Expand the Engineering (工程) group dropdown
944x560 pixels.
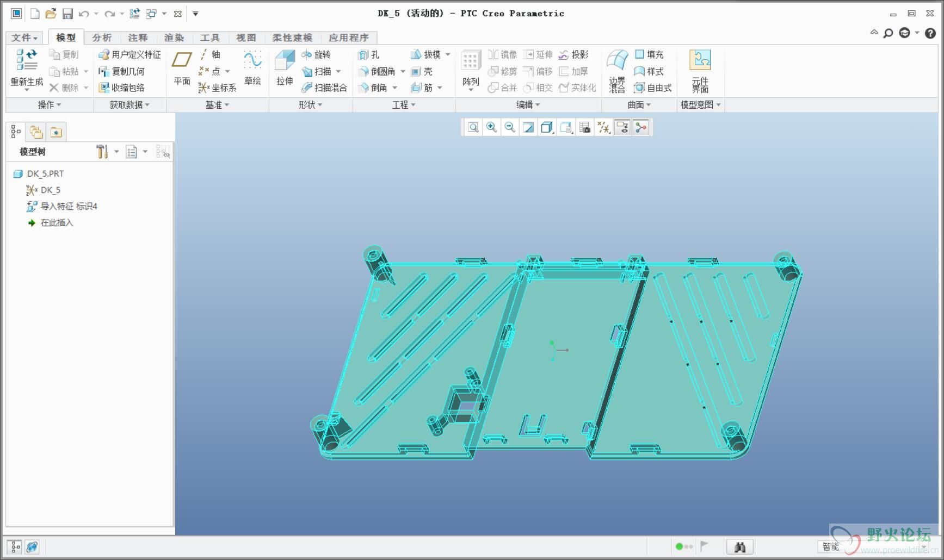point(404,104)
